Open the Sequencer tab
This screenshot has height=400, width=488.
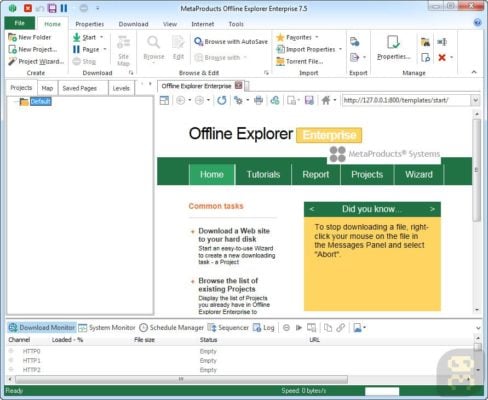tap(228, 328)
